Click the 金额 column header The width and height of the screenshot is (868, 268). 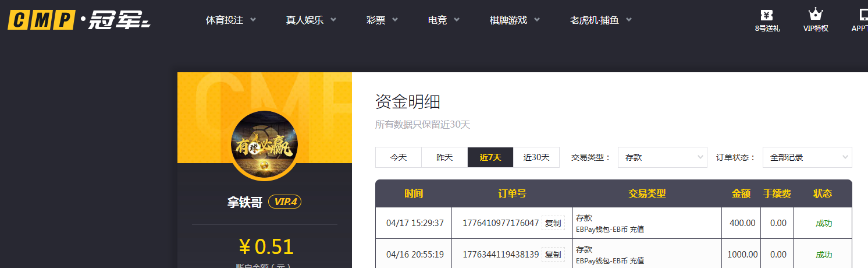click(x=741, y=193)
